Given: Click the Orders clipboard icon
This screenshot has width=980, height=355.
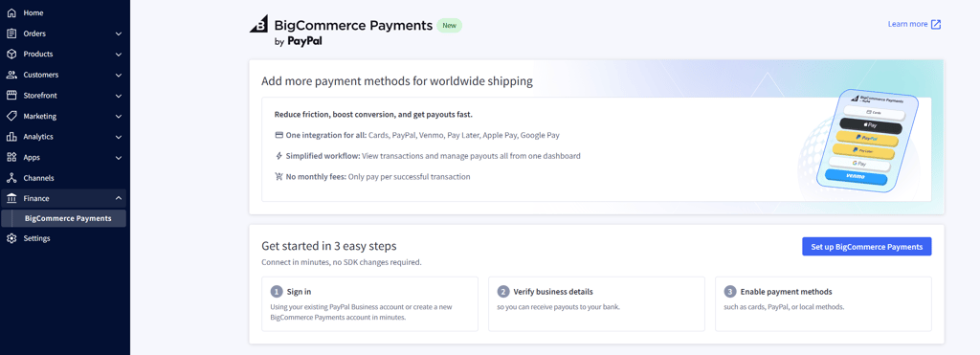Looking at the screenshot, I should coord(11,33).
